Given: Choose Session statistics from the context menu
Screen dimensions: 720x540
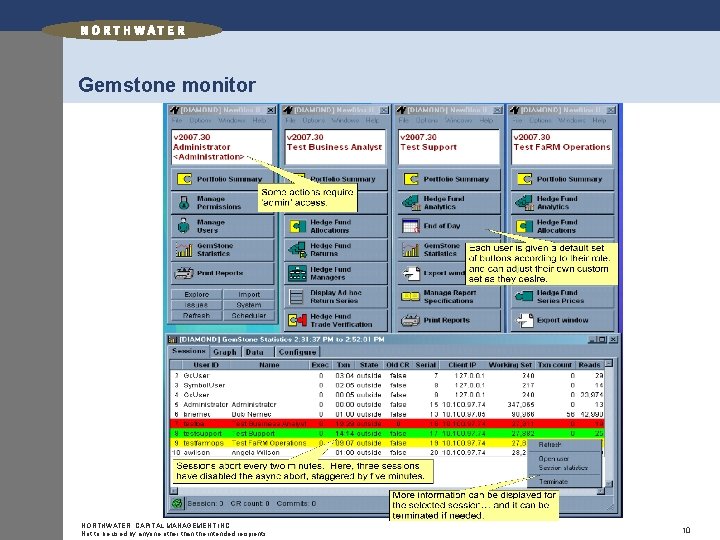Looking at the screenshot, I should pyautogui.click(x=563, y=468).
